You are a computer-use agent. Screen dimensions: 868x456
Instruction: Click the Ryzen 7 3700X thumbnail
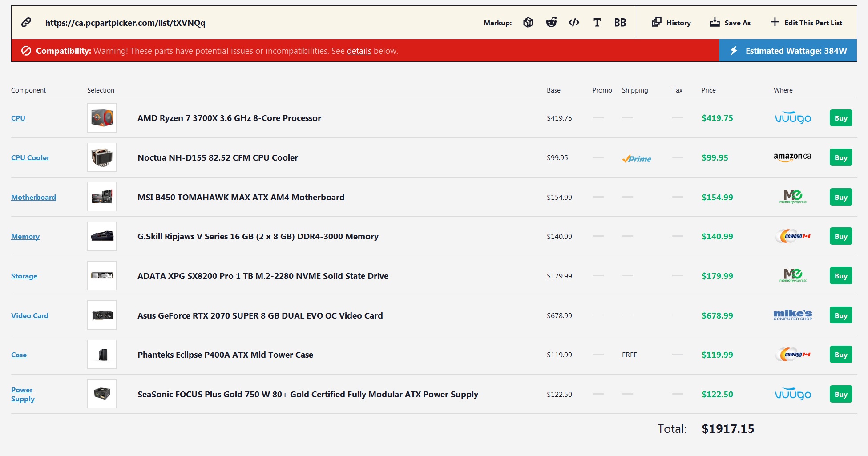pyautogui.click(x=102, y=118)
